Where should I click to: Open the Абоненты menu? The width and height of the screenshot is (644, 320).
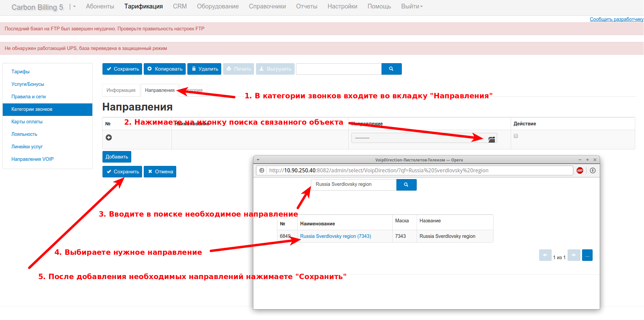coord(100,6)
